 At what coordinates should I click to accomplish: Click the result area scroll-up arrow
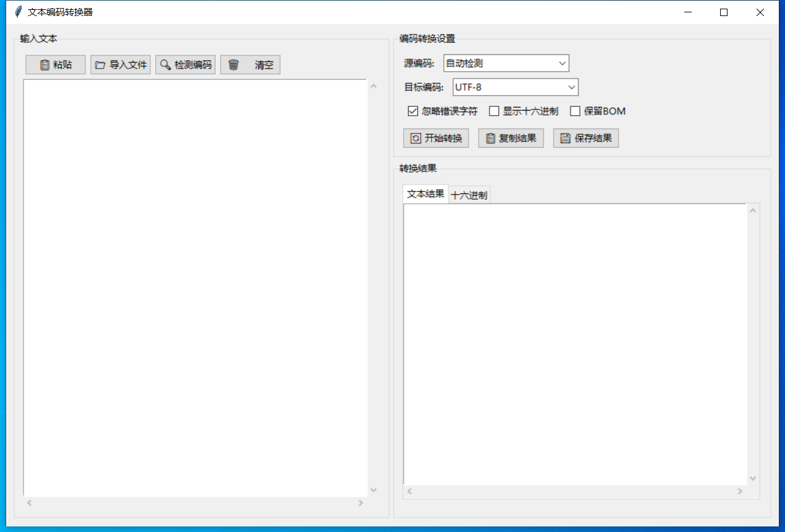click(x=753, y=211)
